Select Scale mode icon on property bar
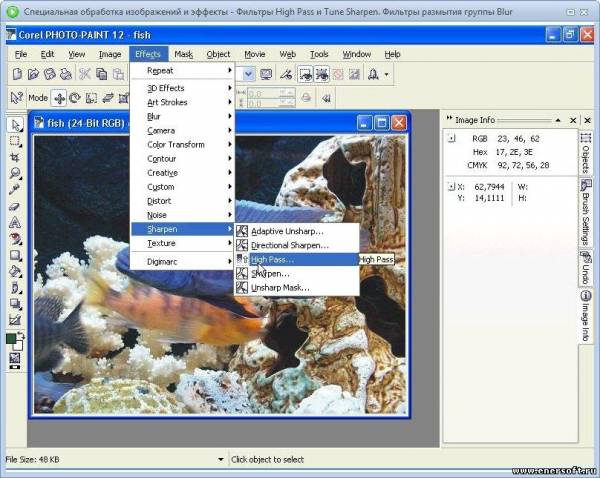Screen dimensions: 600x478 click(x=91, y=98)
